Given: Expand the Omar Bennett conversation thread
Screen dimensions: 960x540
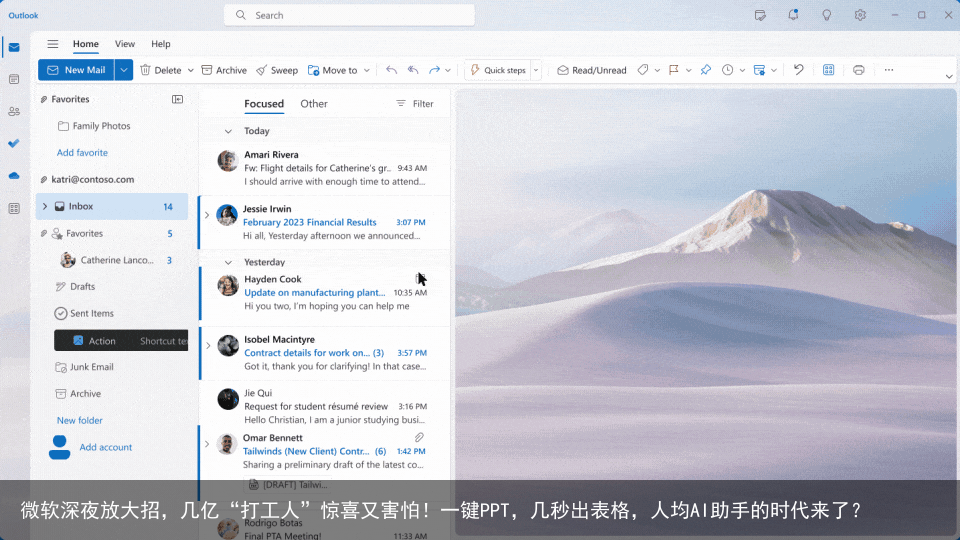Looking at the screenshot, I should pos(207,444).
